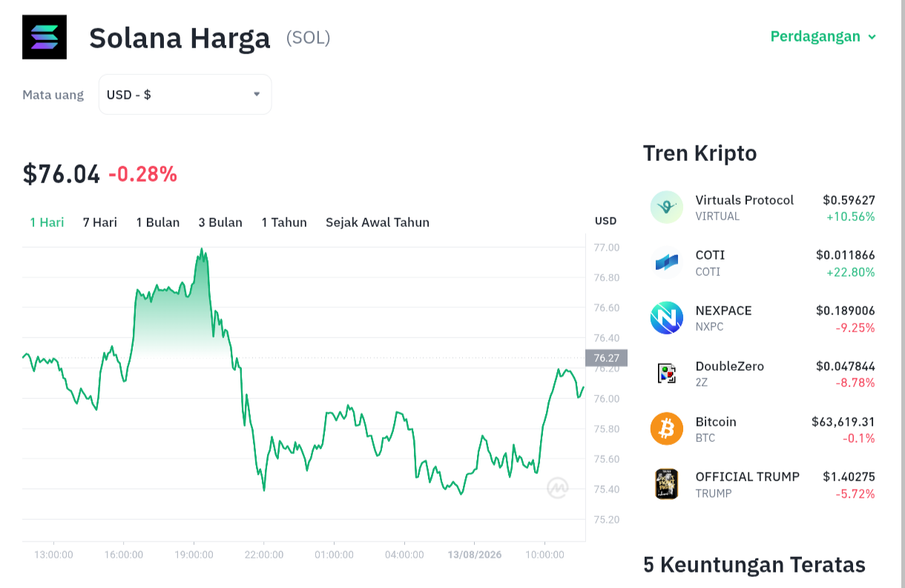Viewport: 905px width, 588px height.
Task: Open the COTI trending entry name
Action: point(710,255)
